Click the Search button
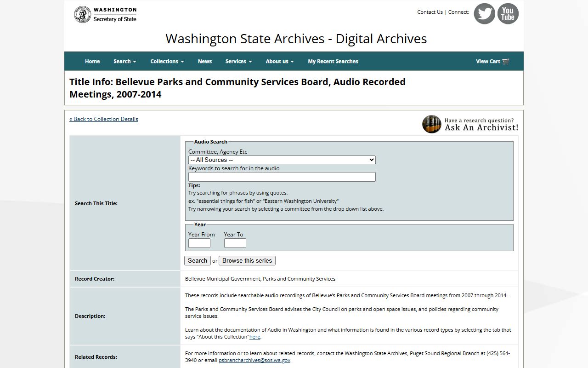The width and height of the screenshot is (588, 368). click(198, 260)
